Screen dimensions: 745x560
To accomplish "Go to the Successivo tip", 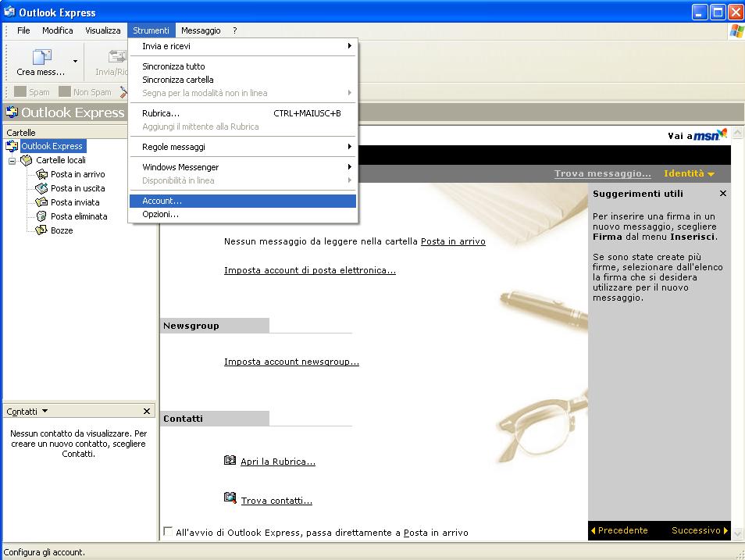I will pos(700,530).
